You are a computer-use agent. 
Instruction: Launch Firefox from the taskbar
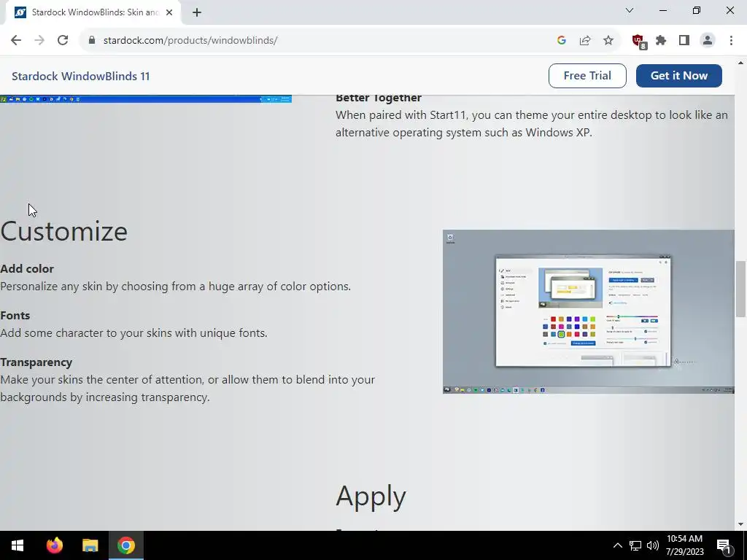click(x=54, y=545)
